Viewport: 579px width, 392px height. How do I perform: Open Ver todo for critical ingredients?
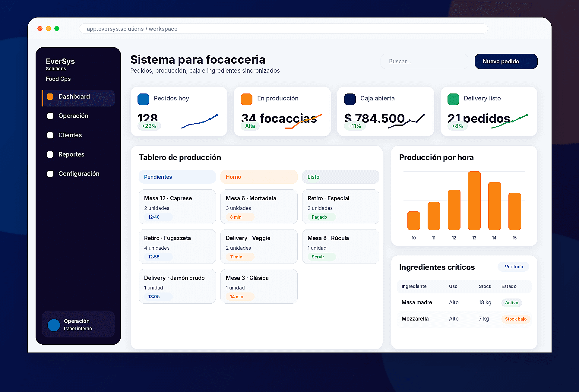[514, 267]
